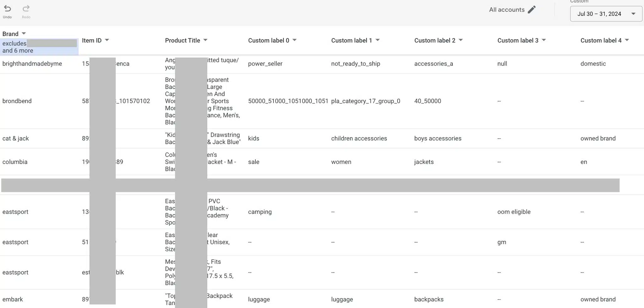Open the Custom label 2 dropdown arrow
The width and height of the screenshot is (644, 308).
pyautogui.click(x=461, y=40)
